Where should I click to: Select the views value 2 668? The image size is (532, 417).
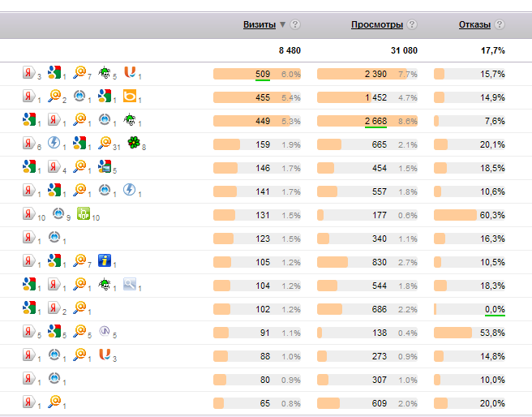pos(375,121)
